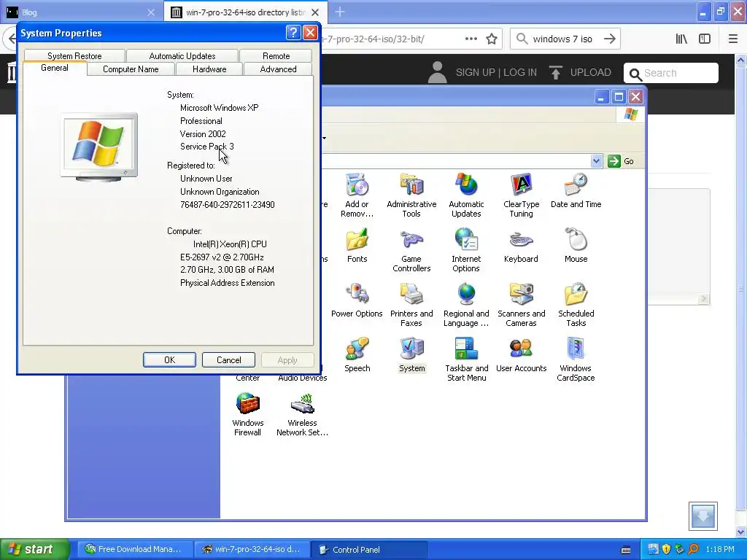Open Windows Firewall icon
747x560 pixels.
tap(248, 414)
